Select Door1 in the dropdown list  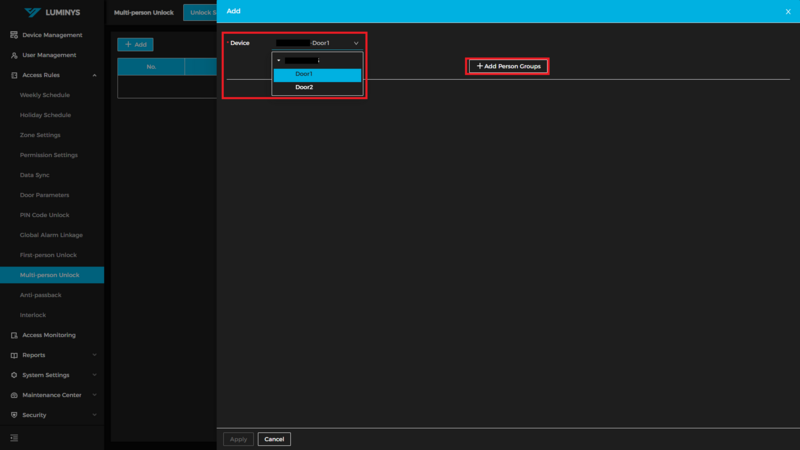tap(304, 74)
